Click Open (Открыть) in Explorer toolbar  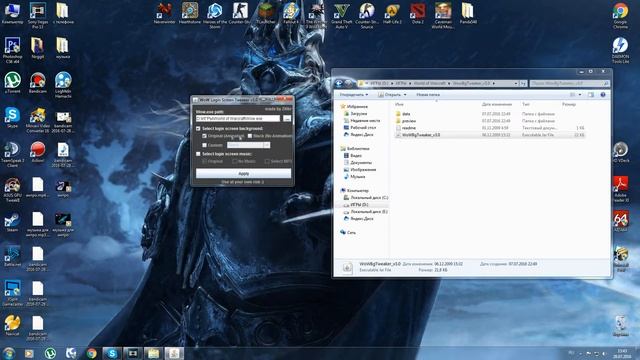point(389,95)
